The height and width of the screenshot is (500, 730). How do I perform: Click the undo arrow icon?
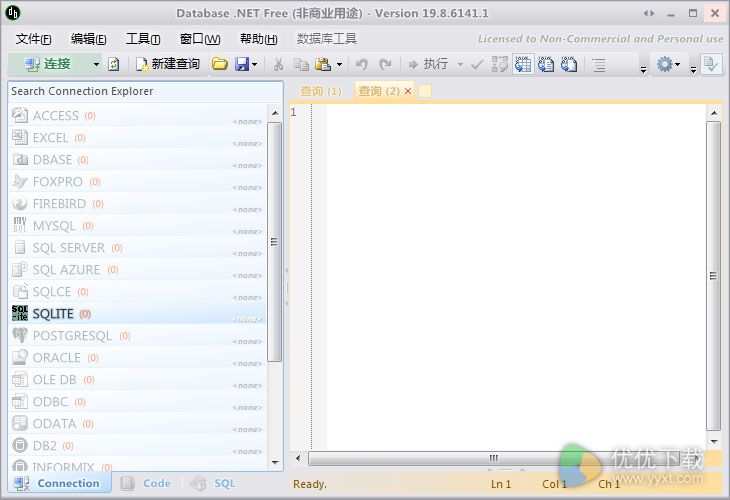pos(362,64)
